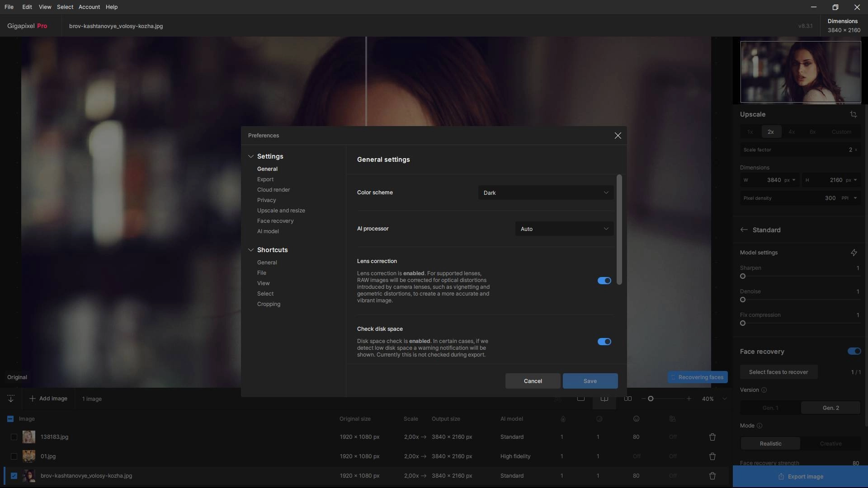Image resolution: width=868 pixels, height=488 pixels.
Task: Open the width px unit dropdown
Action: click(x=790, y=180)
